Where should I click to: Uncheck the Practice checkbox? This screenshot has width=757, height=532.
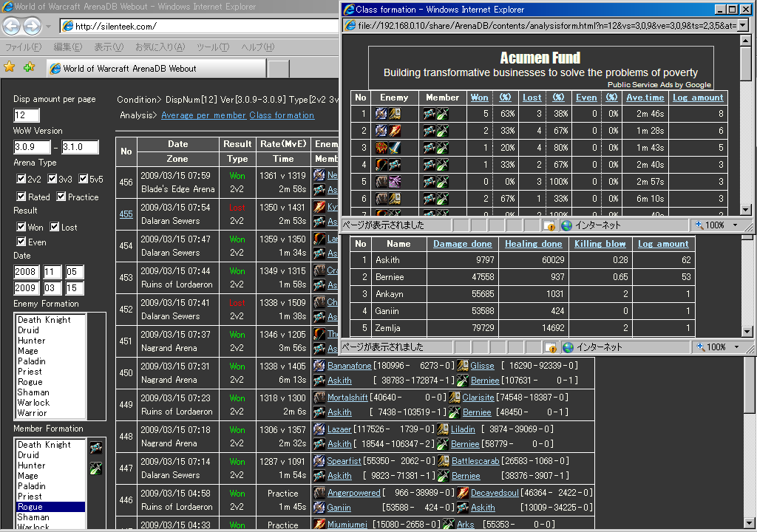pos(61,196)
